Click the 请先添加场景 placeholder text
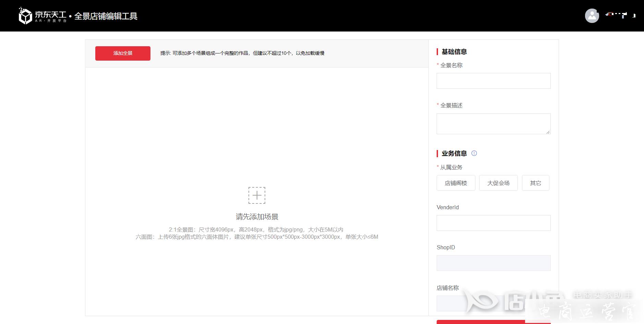644x324 pixels. [x=257, y=216]
